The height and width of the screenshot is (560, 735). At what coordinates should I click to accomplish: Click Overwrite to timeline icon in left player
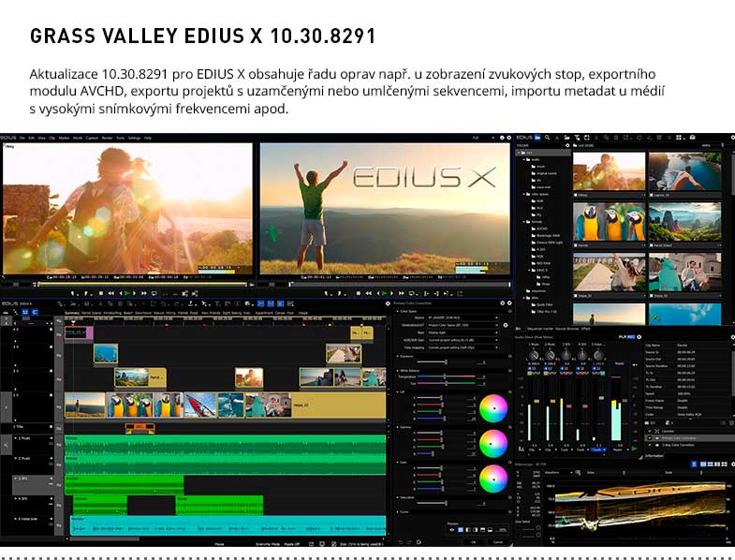coord(195,293)
